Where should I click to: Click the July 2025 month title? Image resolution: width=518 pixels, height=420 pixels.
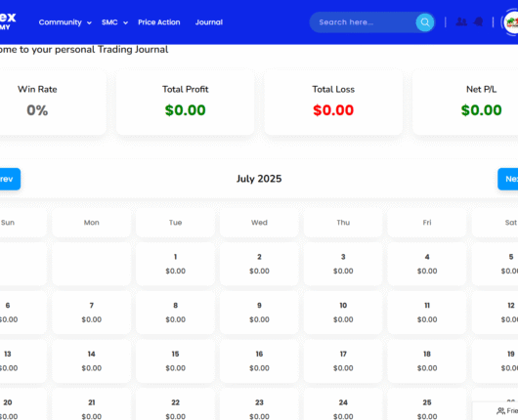click(x=259, y=179)
